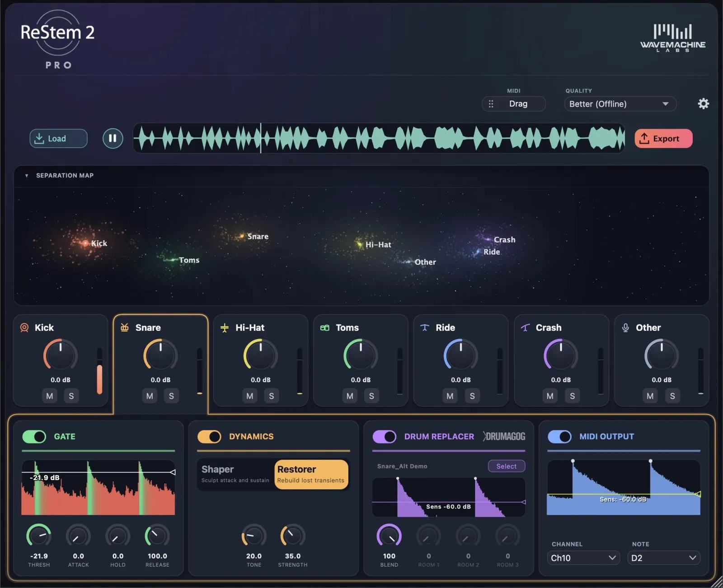Screen dimensions: 723x588
Task: Click the MIDI Drag button
Action: click(514, 104)
